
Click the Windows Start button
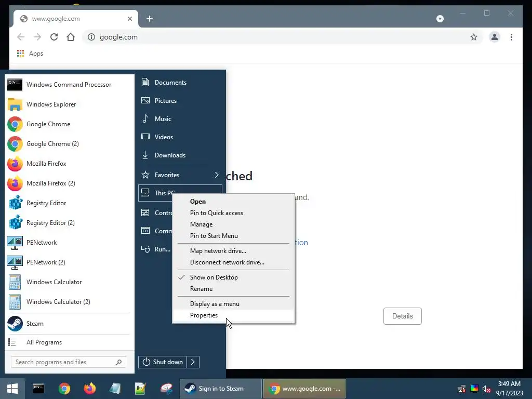click(x=12, y=389)
